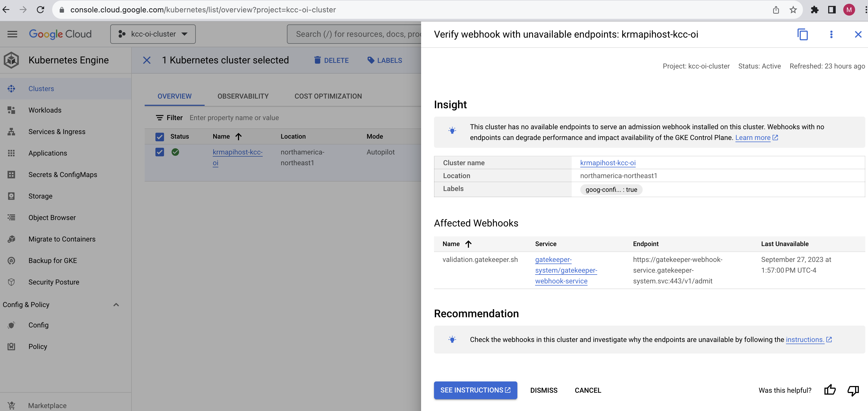The width and height of the screenshot is (868, 411).
Task: Switch to the Observability tab
Action: click(x=243, y=96)
